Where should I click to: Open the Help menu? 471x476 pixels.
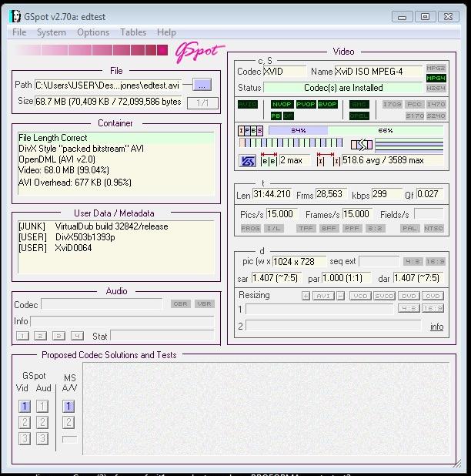(x=166, y=32)
